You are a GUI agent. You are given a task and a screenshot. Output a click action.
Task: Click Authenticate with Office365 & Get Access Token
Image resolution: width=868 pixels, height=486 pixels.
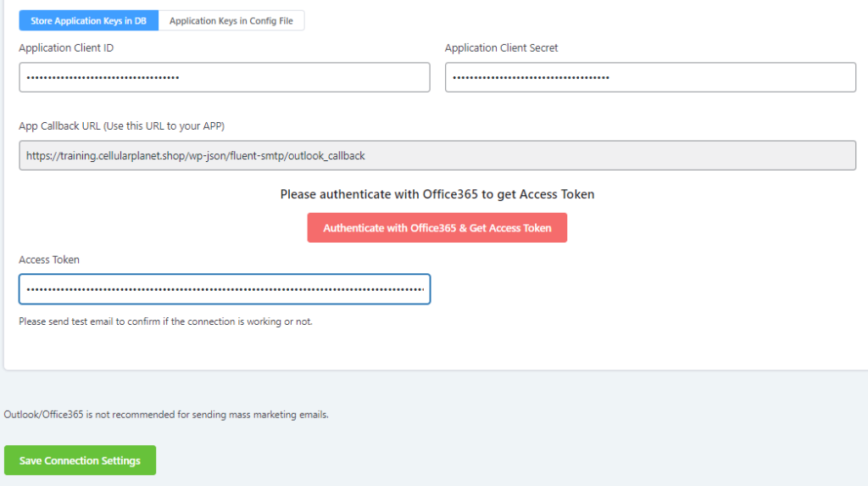point(437,228)
